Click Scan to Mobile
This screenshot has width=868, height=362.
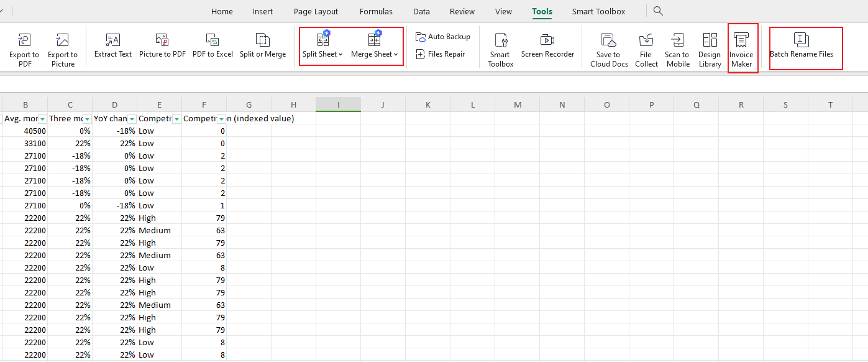coord(678,50)
